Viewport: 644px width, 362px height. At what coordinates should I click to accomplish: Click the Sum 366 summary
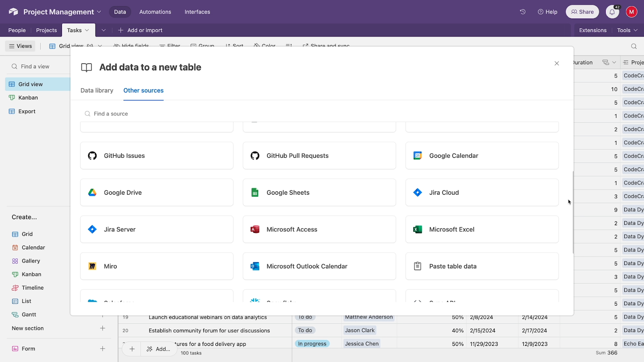click(x=607, y=353)
